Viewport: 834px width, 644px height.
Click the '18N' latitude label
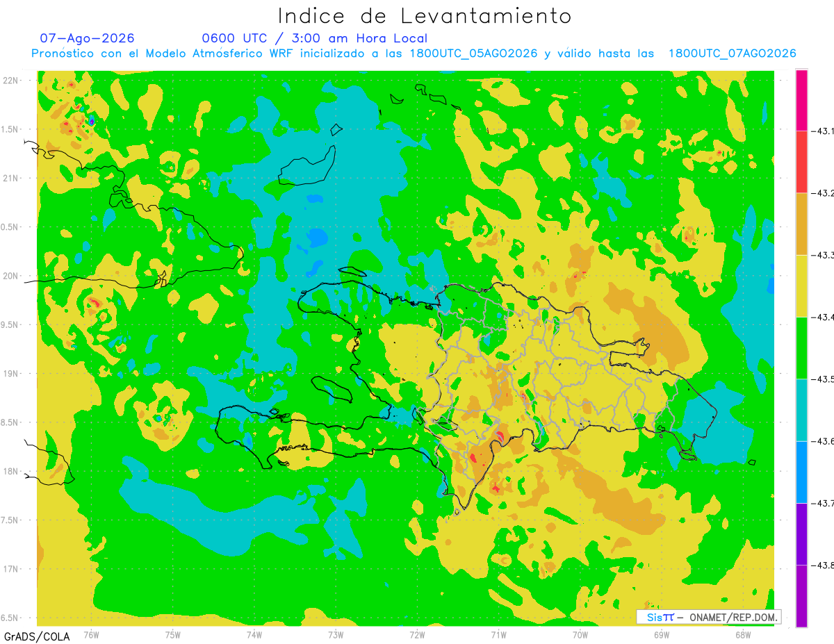coord(10,472)
